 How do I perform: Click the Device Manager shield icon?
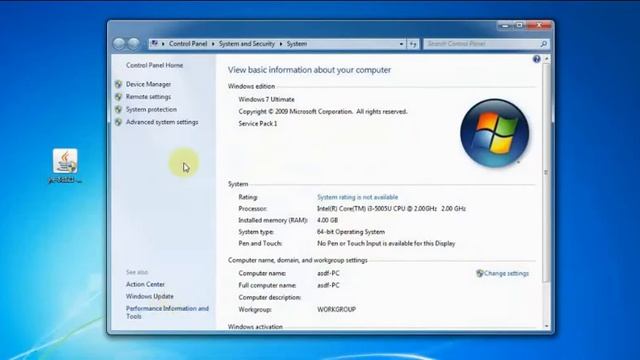pos(118,84)
